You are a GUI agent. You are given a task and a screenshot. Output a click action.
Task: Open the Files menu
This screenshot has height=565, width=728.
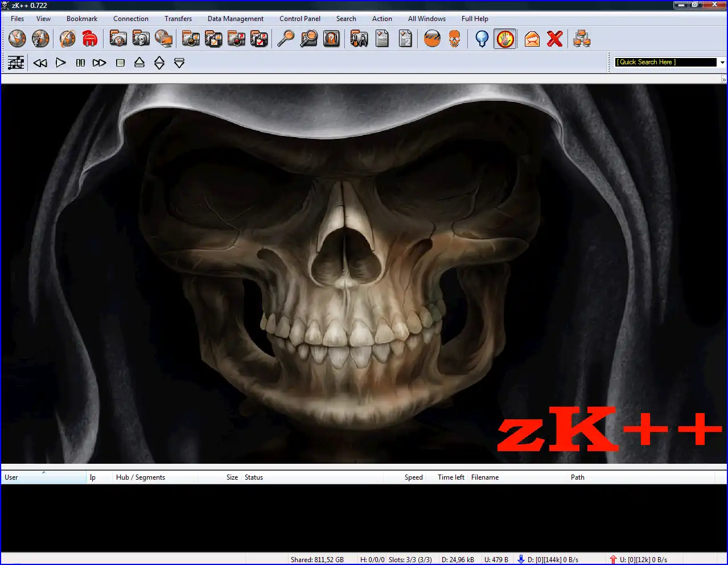(x=18, y=18)
